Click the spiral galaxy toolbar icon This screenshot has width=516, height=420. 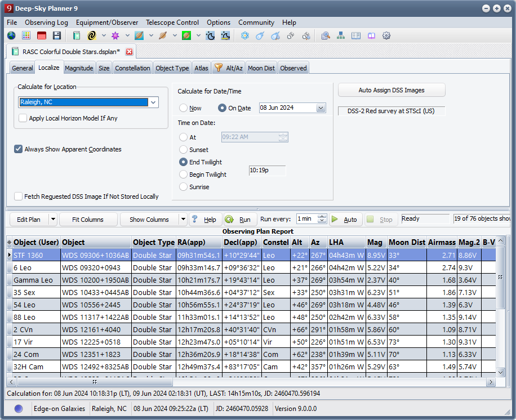coord(92,35)
